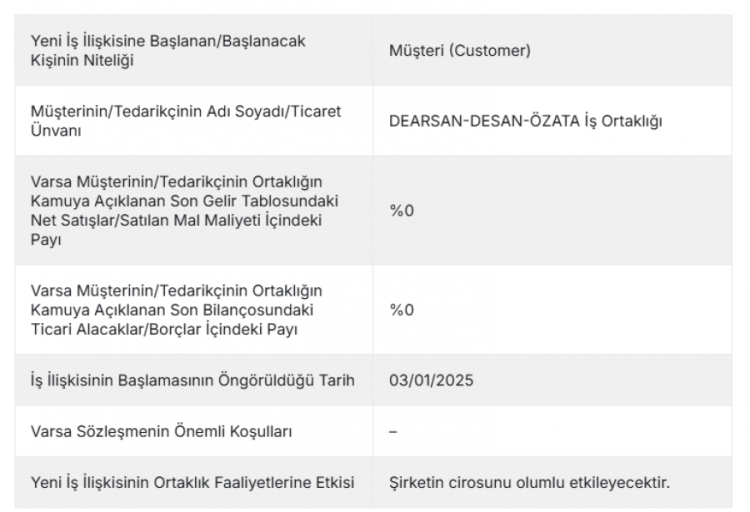
Task: Click the 'Yeni İş İlişkisine Başlanan/Başlanacak' label
Action: tap(168, 40)
